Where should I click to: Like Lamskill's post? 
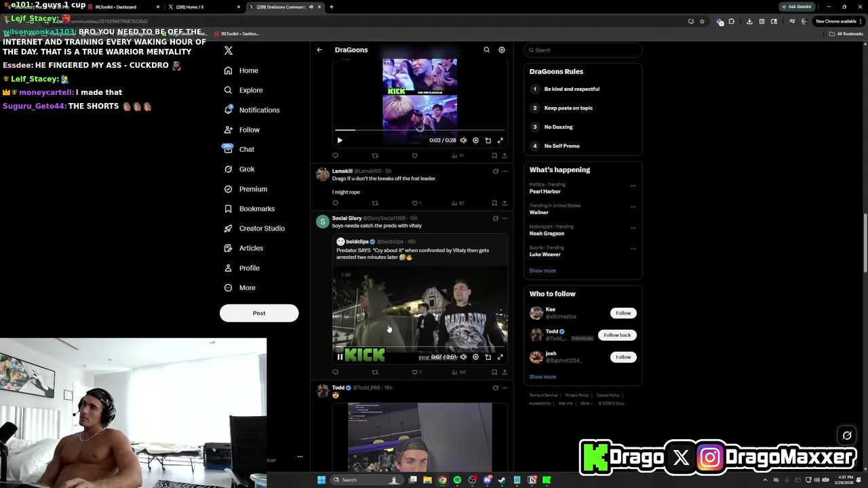pyautogui.click(x=415, y=203)
